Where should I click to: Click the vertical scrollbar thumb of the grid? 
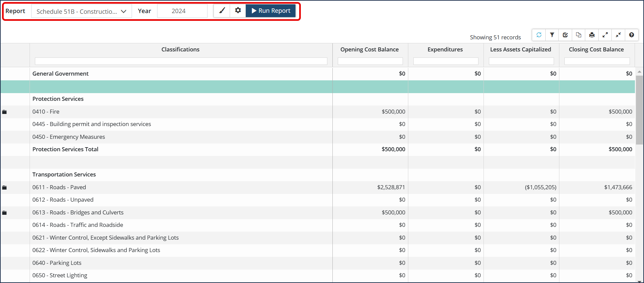pyautogui.click(x=639, y=109)
